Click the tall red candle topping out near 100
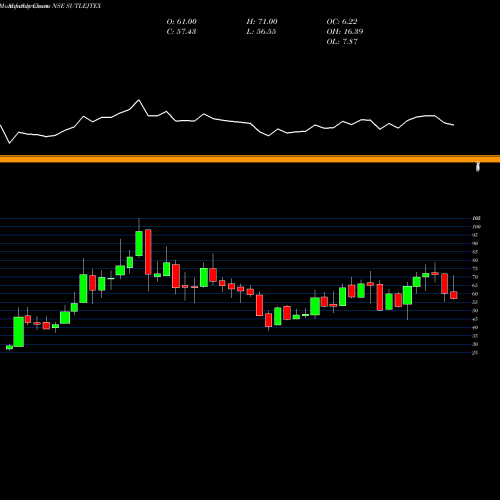The width and height of the screenshot is (500, 500). [x=148, y=252]
